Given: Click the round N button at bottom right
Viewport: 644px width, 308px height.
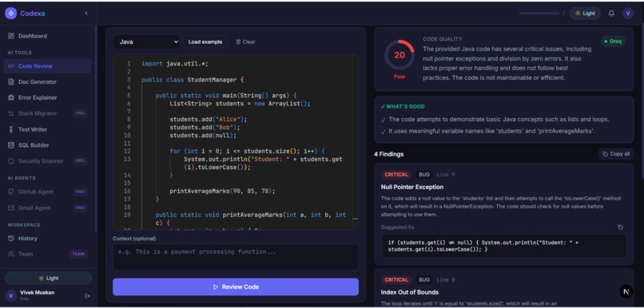Looking at the screenshot, I should point(626,291).
